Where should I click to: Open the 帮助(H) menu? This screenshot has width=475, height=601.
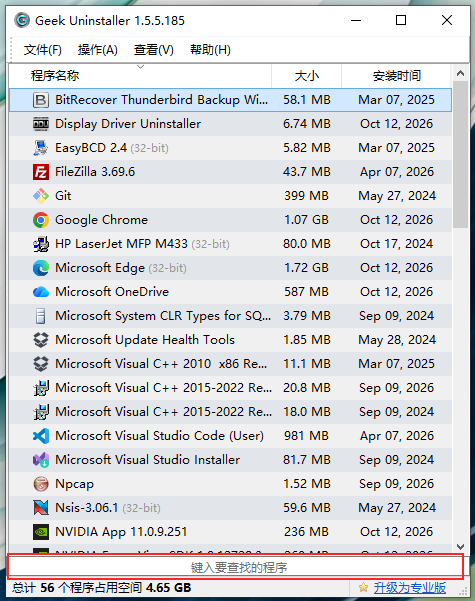pyautogui.click(x=210, y=50)
